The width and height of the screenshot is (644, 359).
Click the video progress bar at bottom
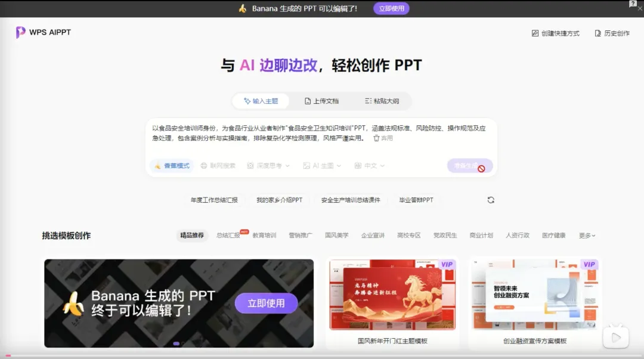click(322, 355)
